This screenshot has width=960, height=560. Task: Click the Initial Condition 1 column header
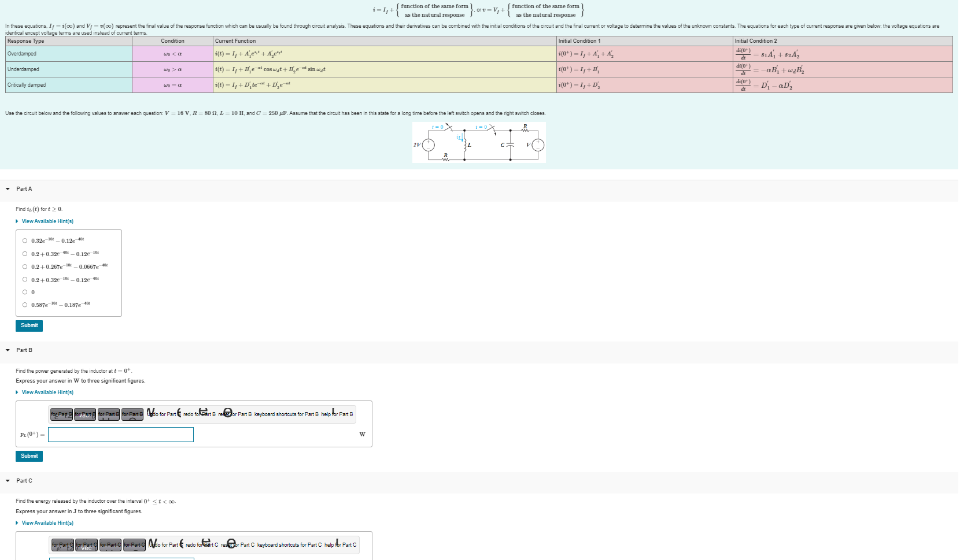point(645,41)
